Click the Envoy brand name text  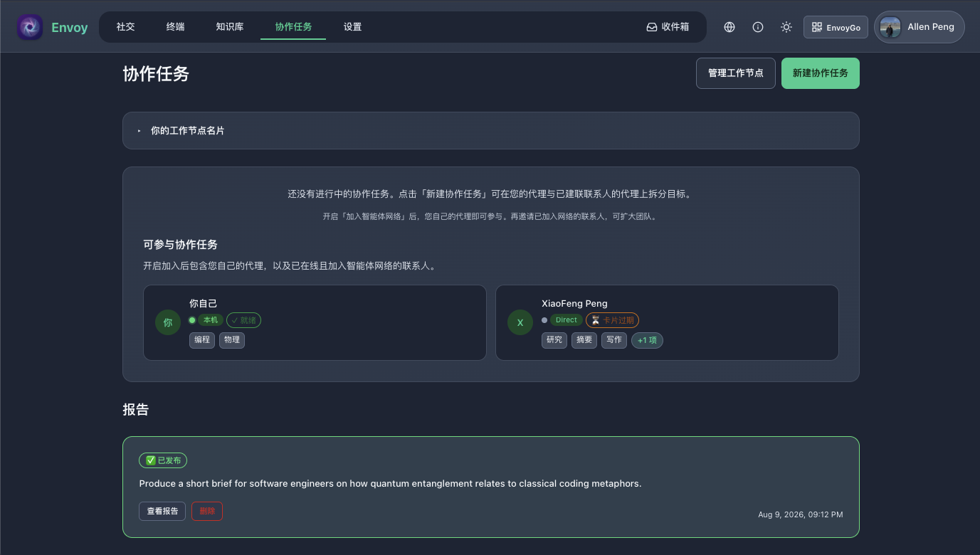click(x=70, y=28)
